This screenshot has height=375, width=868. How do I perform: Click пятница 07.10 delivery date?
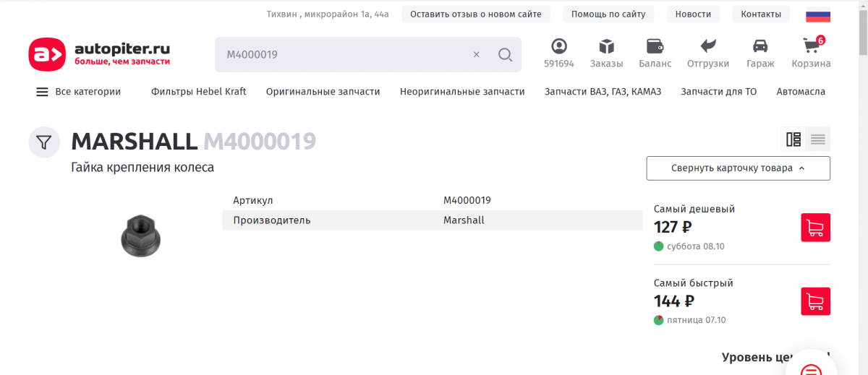[696, 320]
